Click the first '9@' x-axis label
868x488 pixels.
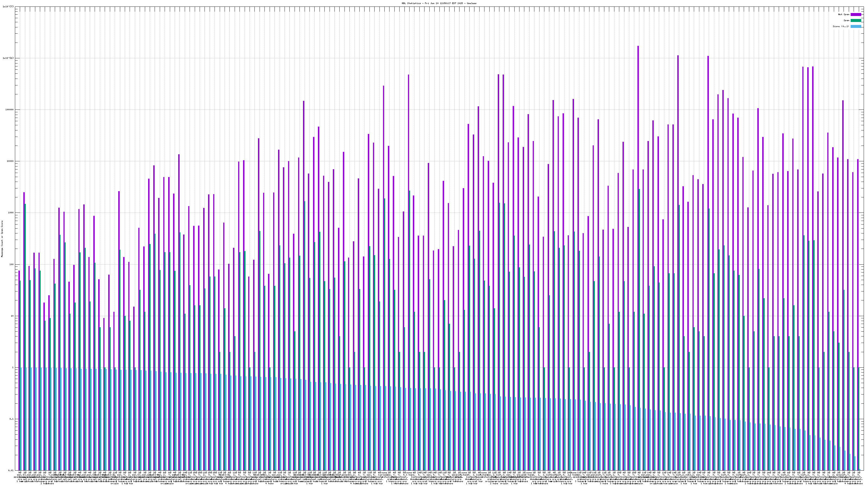point(20,473)
